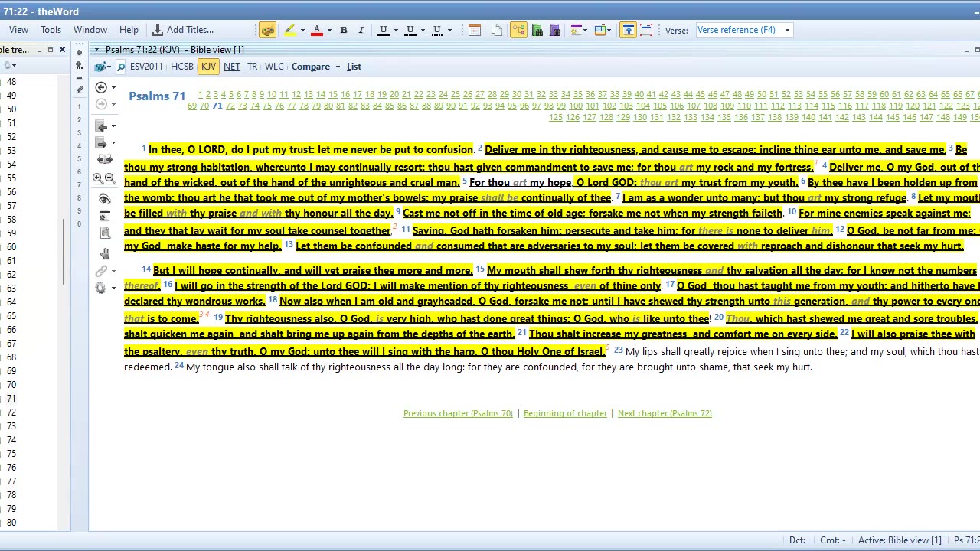Open the Tools menu
Screen dimensions: 980x551
pos(51,30)
